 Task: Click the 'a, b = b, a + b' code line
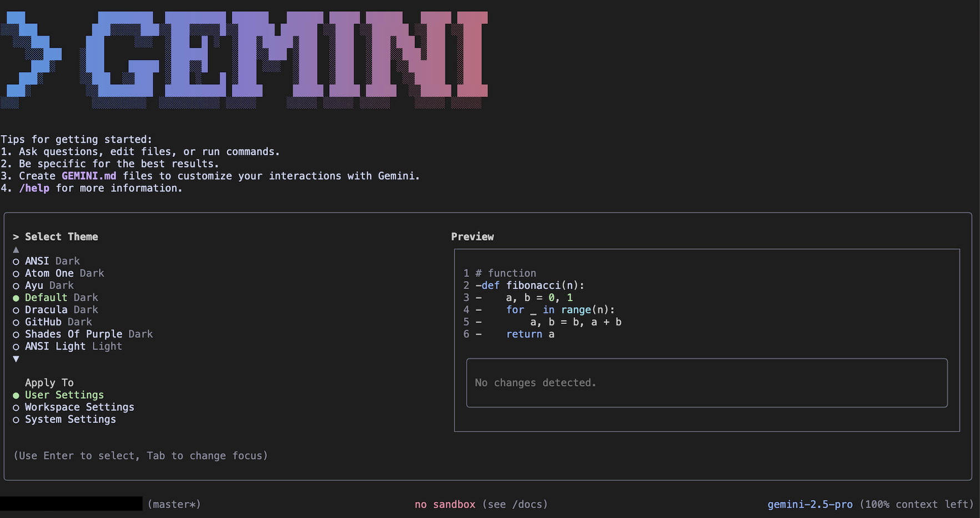pyautogui.click(x=576, y=322)
